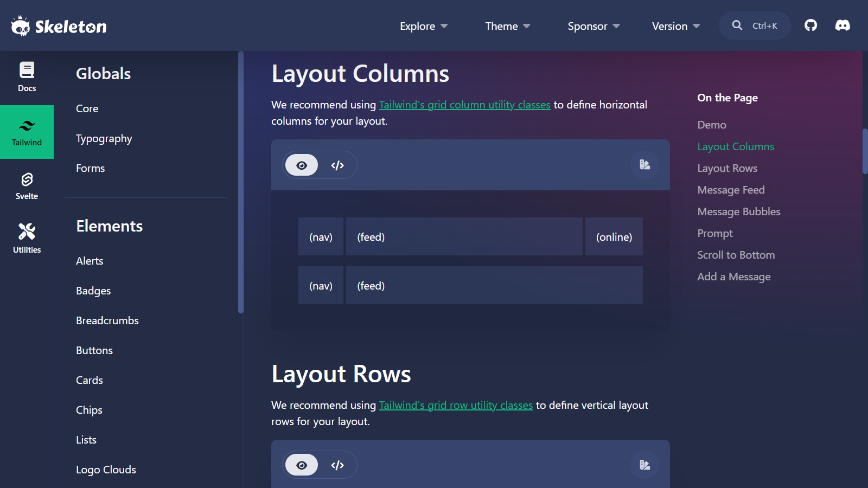
Task: Open Core in the sidebar
Action: pyautogui.click(x=87, y=108)
